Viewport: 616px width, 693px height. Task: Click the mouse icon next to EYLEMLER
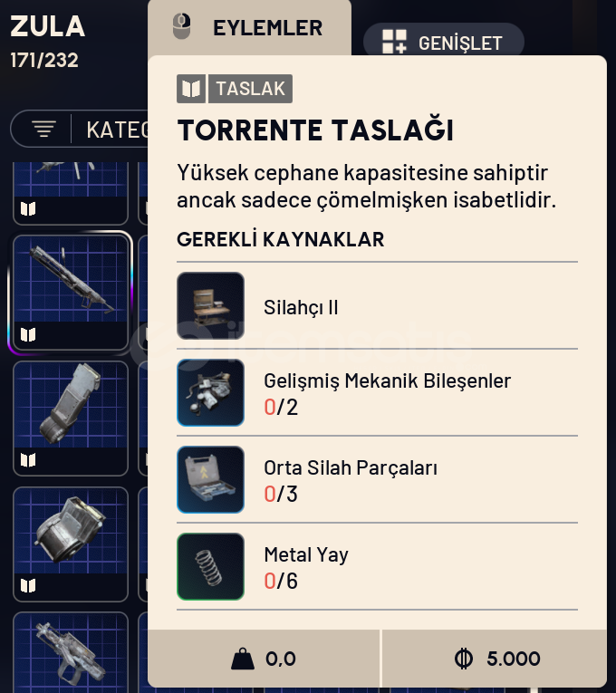pyautogui.click(x=181, y=26)
